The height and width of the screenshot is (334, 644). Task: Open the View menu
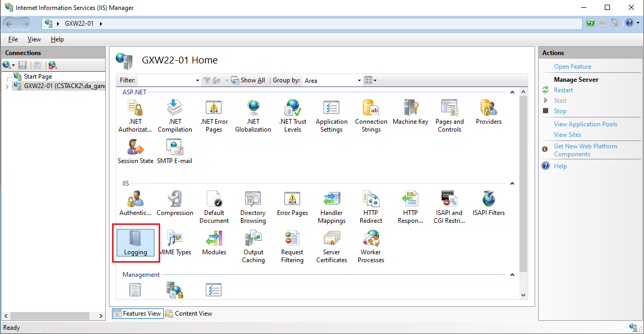tap(34, 39)
